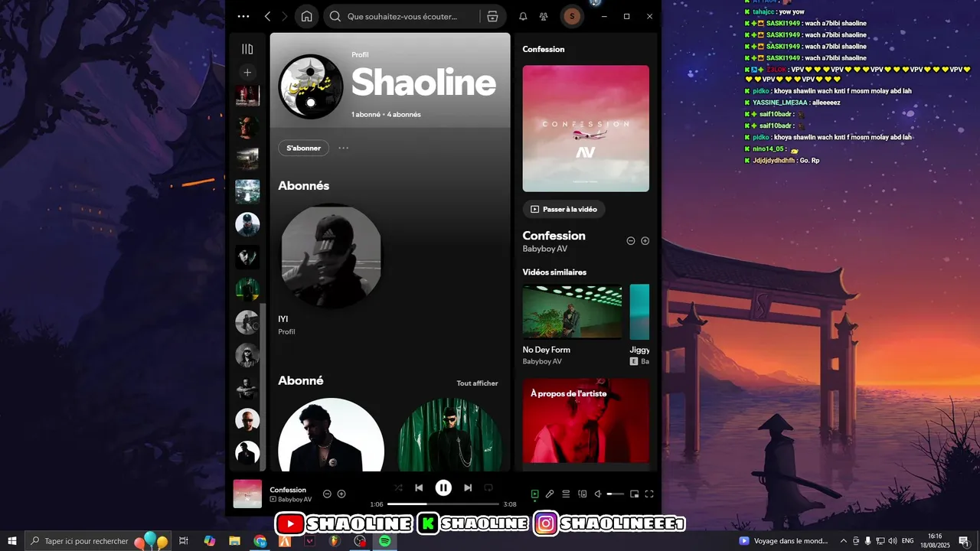
Task: Open the ENG language selector
Action: click(908, 541)
